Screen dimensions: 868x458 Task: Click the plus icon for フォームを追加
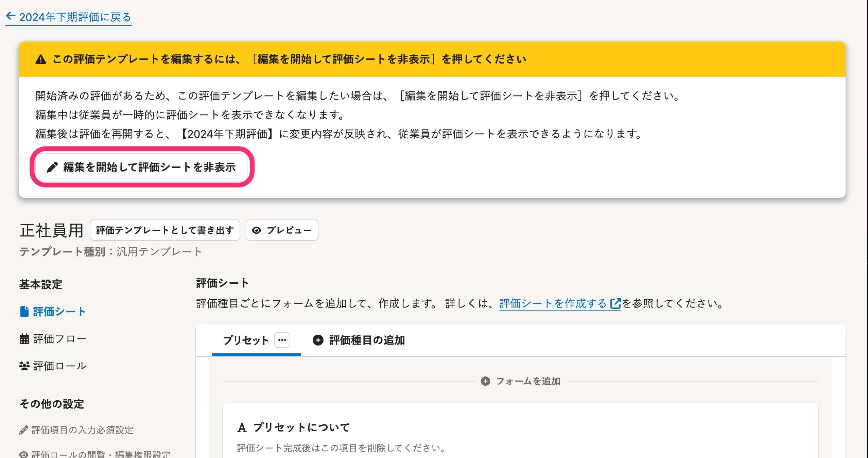tap(485, 381)
